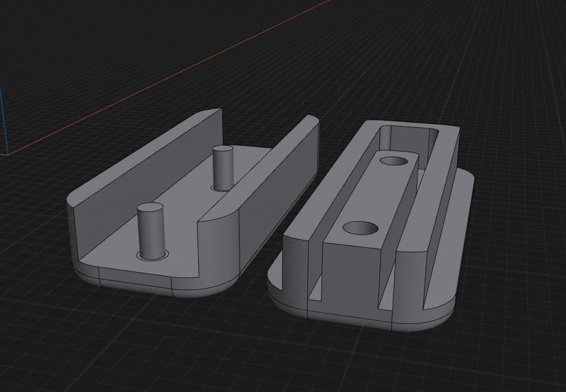This screenshot has width=566, height=392.
Task: Select the front round hole on right part
Action: [360, 229]
